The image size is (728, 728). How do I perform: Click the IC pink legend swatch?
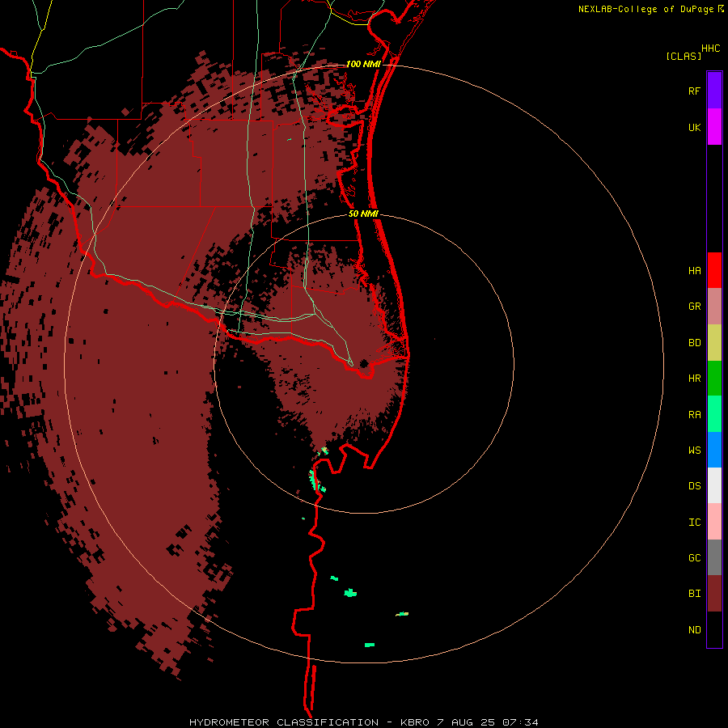[x=714, y=522]
